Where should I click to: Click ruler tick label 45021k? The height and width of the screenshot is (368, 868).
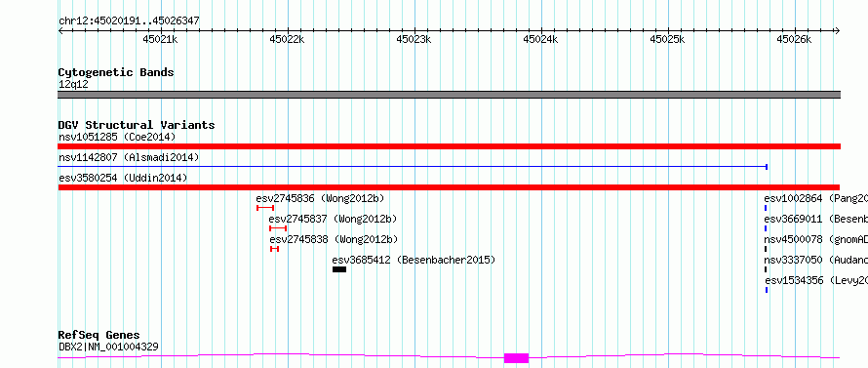(160, 39)
